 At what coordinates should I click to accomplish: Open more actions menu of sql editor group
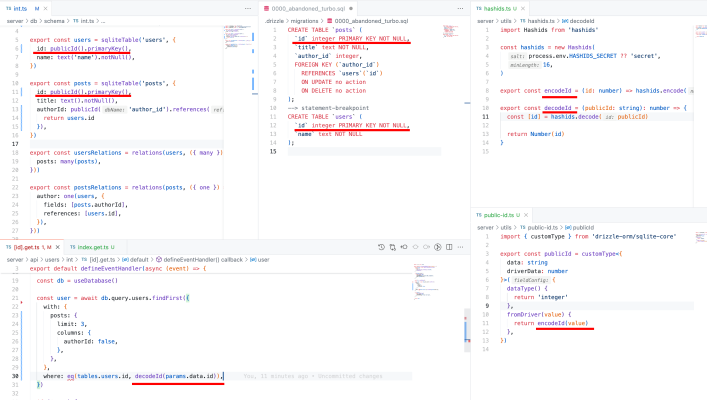click(460, 9)
